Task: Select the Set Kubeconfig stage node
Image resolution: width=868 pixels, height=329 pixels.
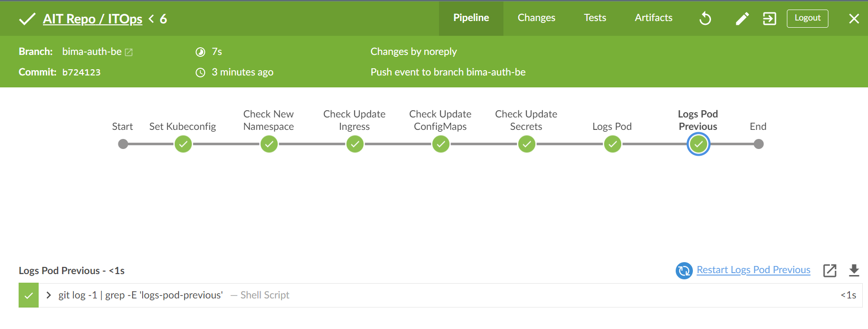Action: (183, 144)
